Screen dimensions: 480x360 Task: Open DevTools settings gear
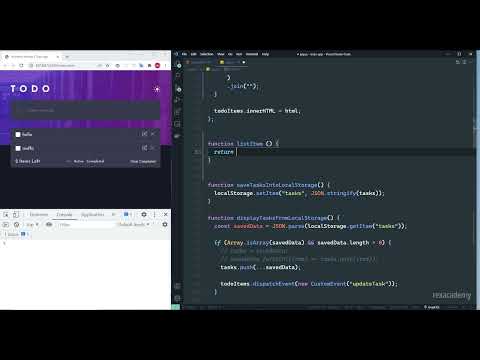pyautogui.click(x=144, y=215)
